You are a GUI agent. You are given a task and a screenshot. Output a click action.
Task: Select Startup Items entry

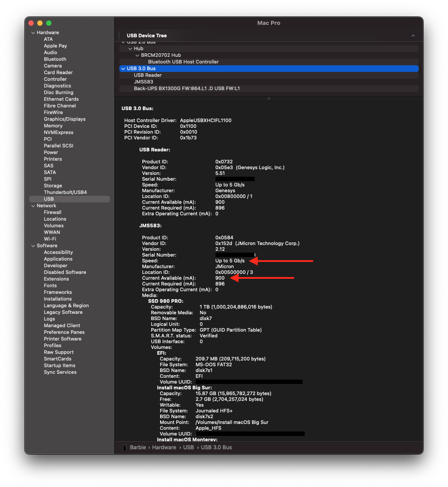coord(59,365)
